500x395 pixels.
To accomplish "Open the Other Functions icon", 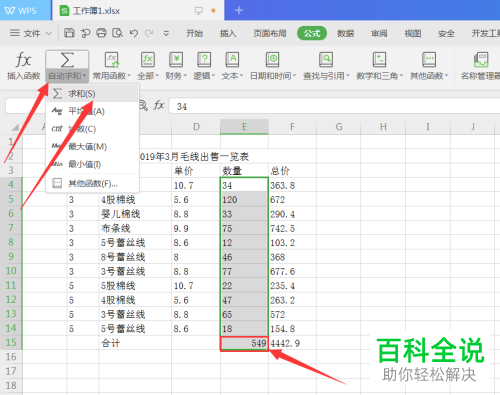I will [x=429, y=60].
